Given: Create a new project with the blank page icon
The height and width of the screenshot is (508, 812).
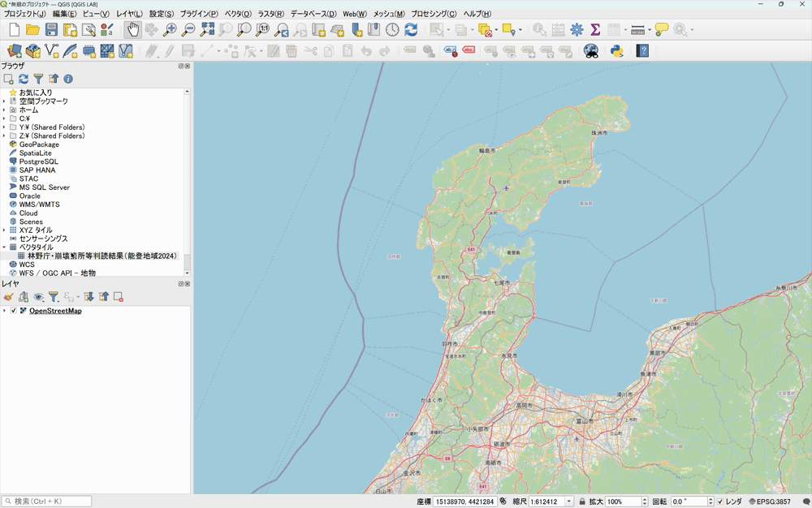Looking at the screenshot, I should point(15,30).
